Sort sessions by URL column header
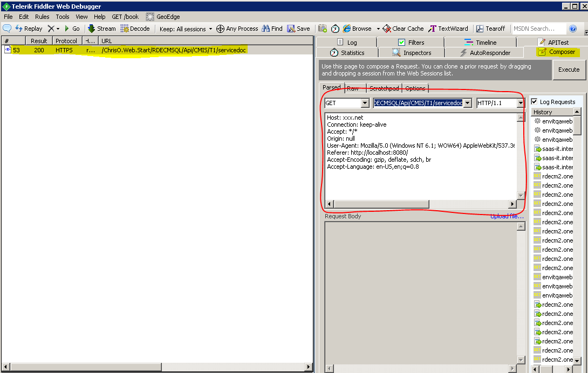588x373 pixels. pos(206,40)
